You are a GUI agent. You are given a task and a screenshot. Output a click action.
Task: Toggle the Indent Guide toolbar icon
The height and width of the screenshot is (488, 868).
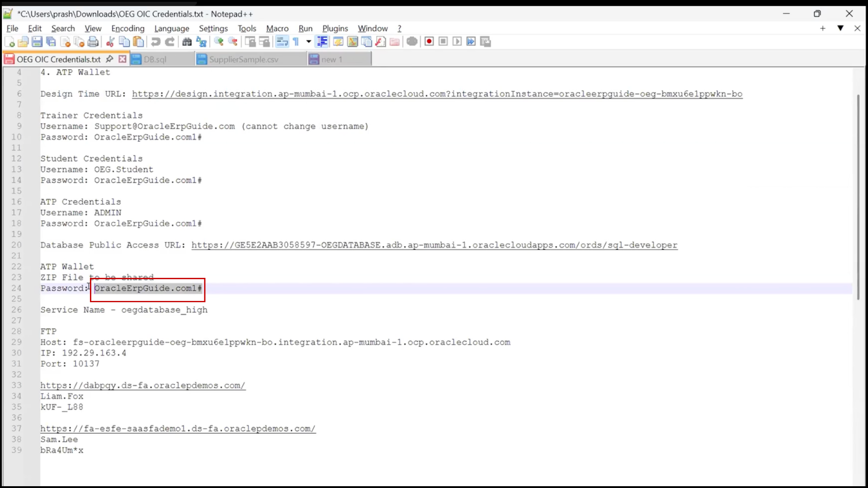pos(322,42)
